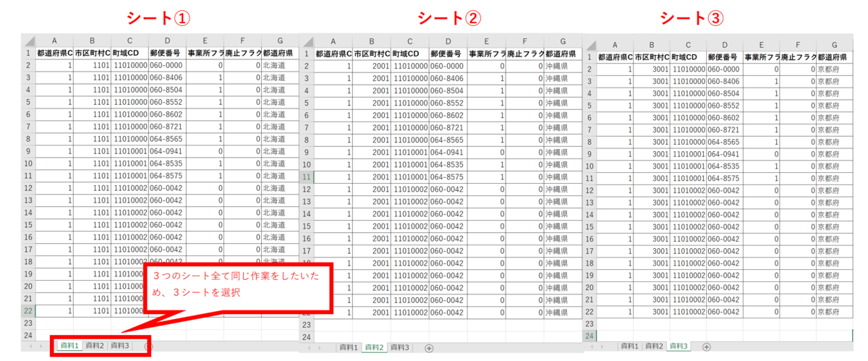This screenshot has height=361, width=868.
Task: Select cell 060-0000 in the 京都府 sheet
Action: (x=725, y=69)
